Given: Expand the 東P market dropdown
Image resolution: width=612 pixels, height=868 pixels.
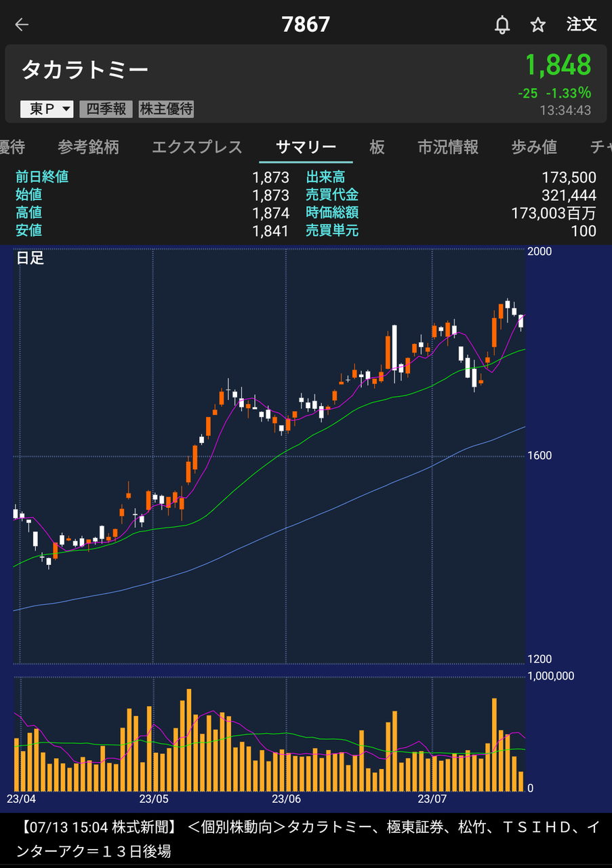Looking at the screenshot, I should 47,108.
